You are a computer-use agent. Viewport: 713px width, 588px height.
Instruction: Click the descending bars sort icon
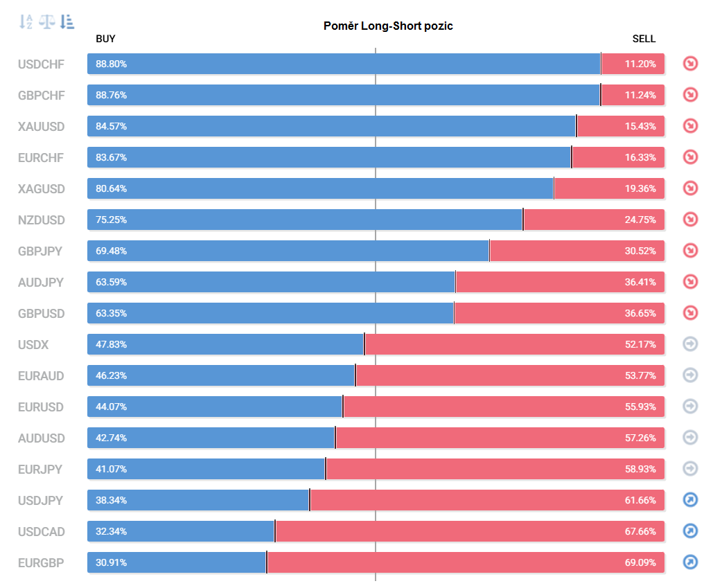pos(67,21)
